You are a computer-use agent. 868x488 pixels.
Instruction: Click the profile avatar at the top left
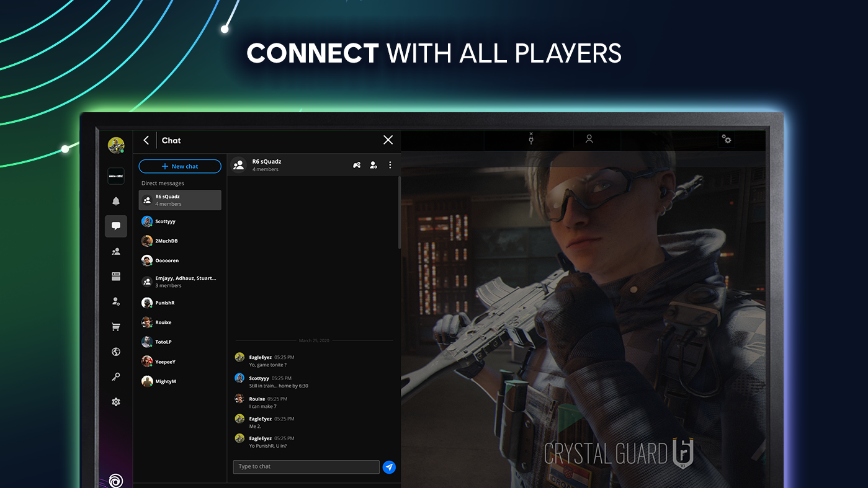115,144
